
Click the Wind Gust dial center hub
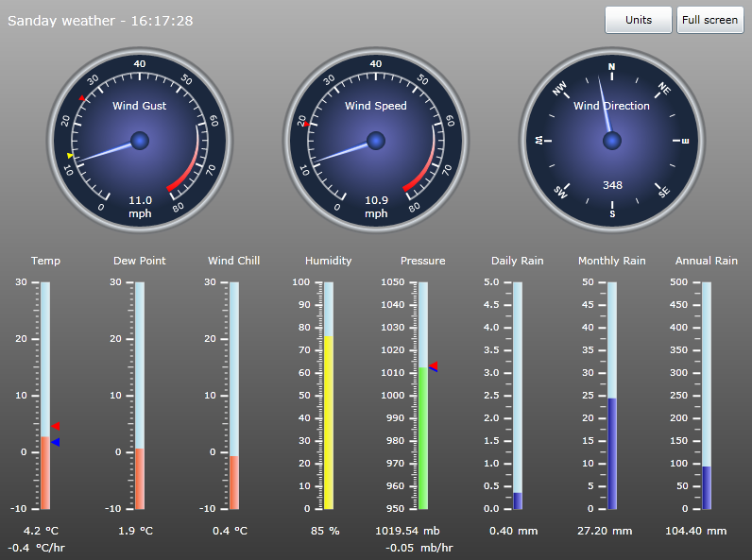(140, 141)
